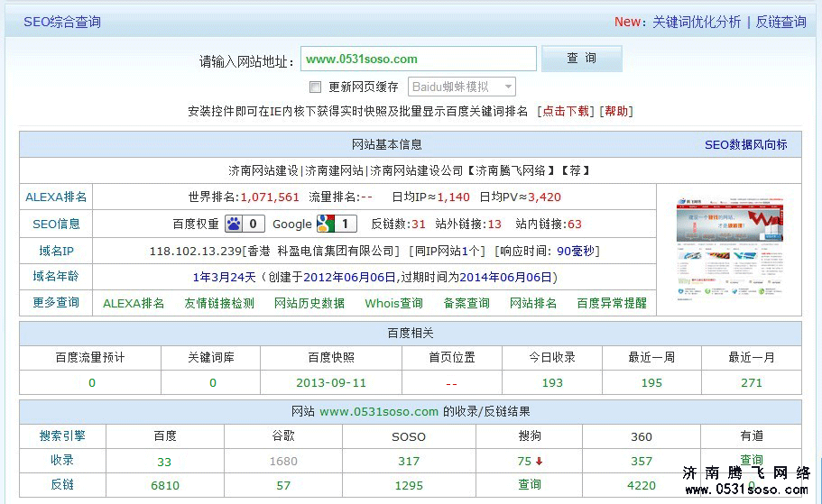Click domain age 1年3月24天

[x=225, y=277]
